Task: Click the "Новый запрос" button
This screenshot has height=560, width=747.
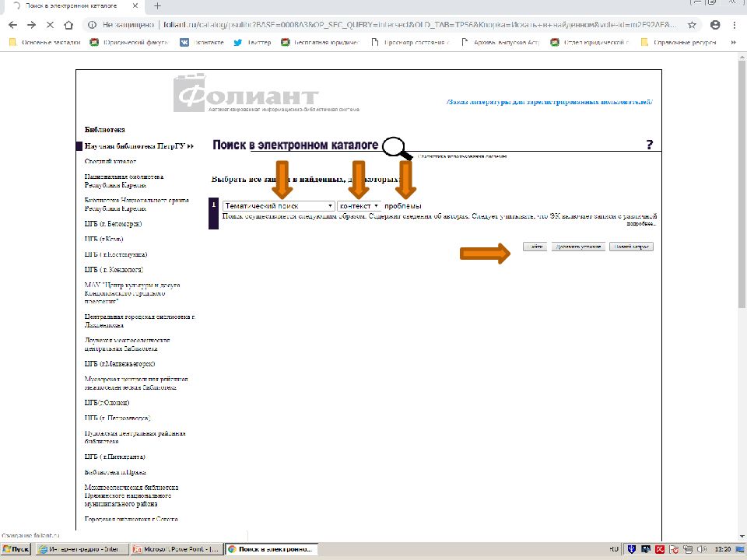Action: (x=631, y=247)
